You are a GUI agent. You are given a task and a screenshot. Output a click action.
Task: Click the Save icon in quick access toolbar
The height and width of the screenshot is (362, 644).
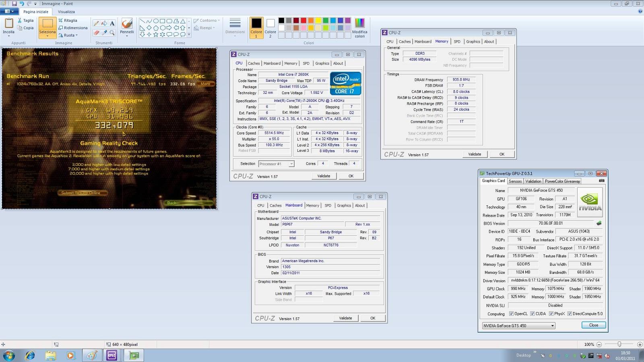[14, 4]
